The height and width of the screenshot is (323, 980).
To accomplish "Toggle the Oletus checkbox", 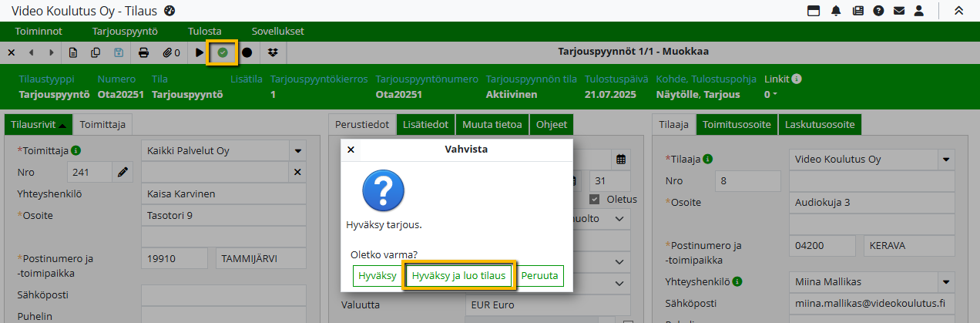I will (594, 199).
